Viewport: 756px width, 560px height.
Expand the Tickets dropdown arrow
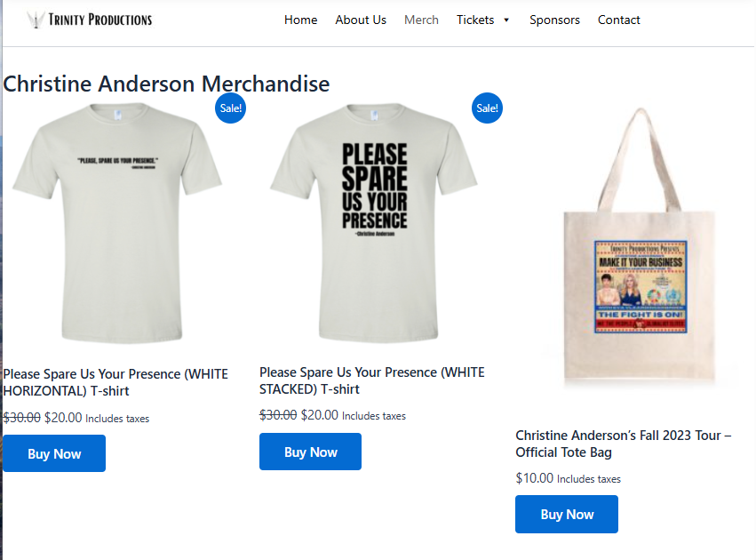point(506,20)
